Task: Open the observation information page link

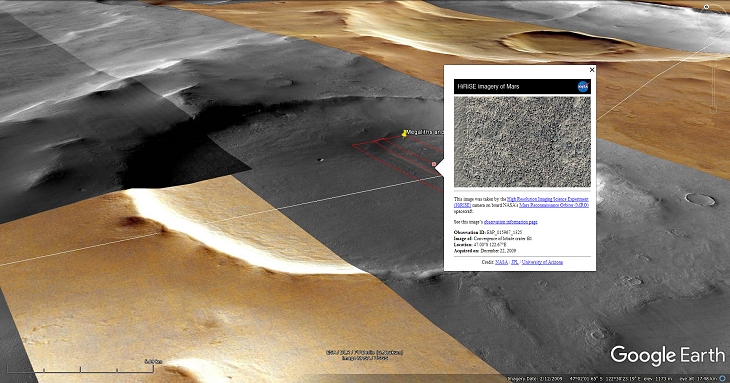Action: [511, 222]
